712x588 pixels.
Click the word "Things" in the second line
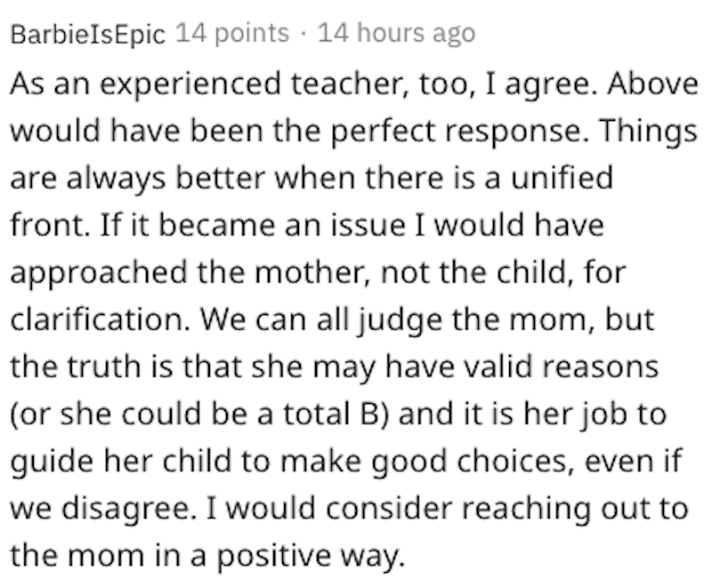(x=649, y=132)
